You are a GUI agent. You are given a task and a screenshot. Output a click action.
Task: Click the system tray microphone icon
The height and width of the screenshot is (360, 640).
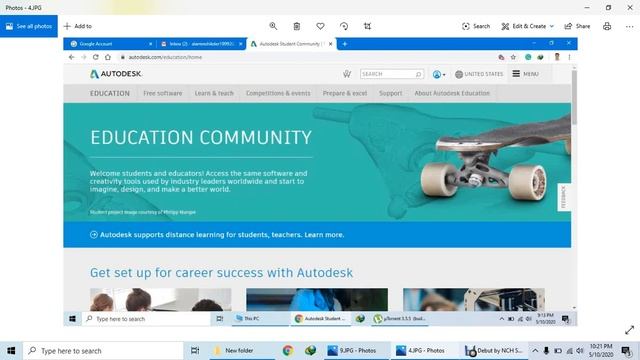(x=546, y=351)
